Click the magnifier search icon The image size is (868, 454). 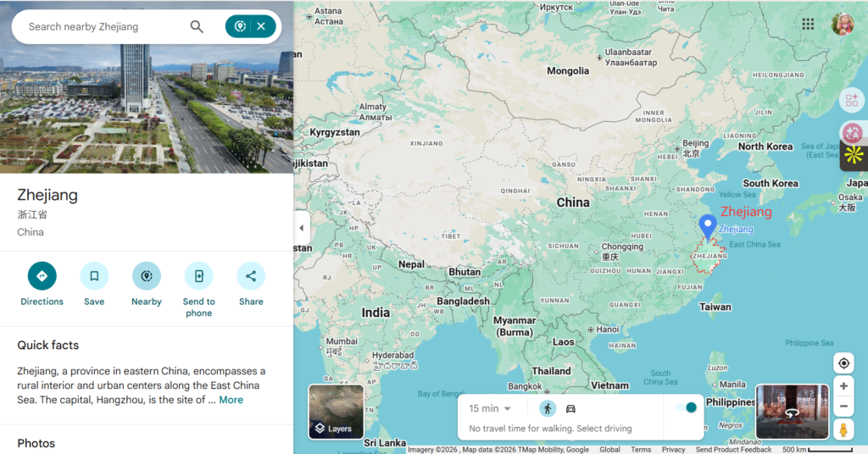tap(197, 27)
